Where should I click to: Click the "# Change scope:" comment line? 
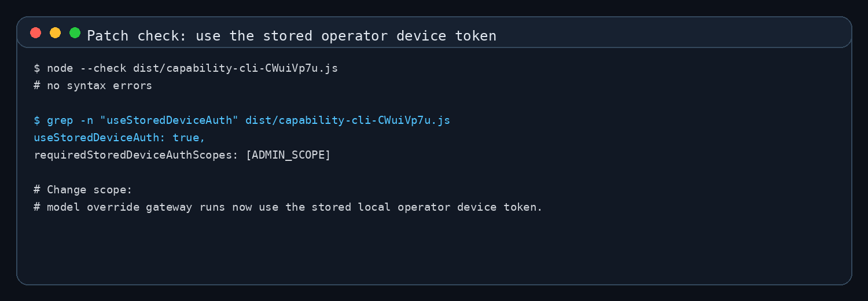pos(83,190)
